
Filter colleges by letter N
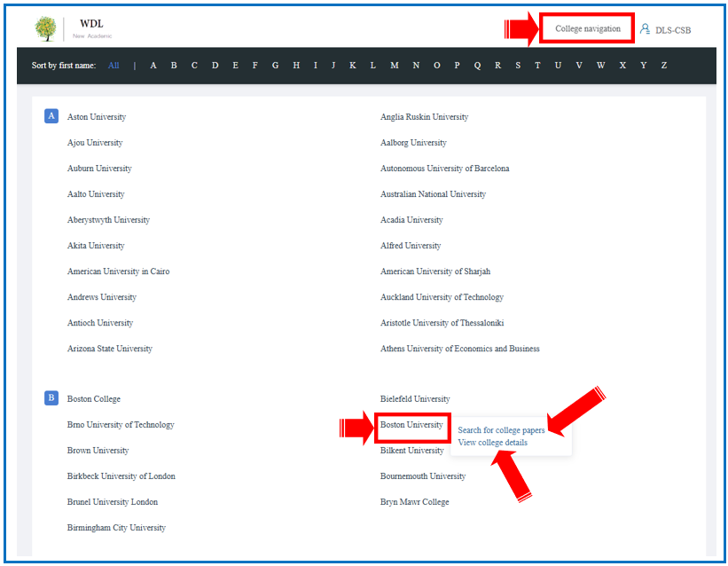[416, 66]
